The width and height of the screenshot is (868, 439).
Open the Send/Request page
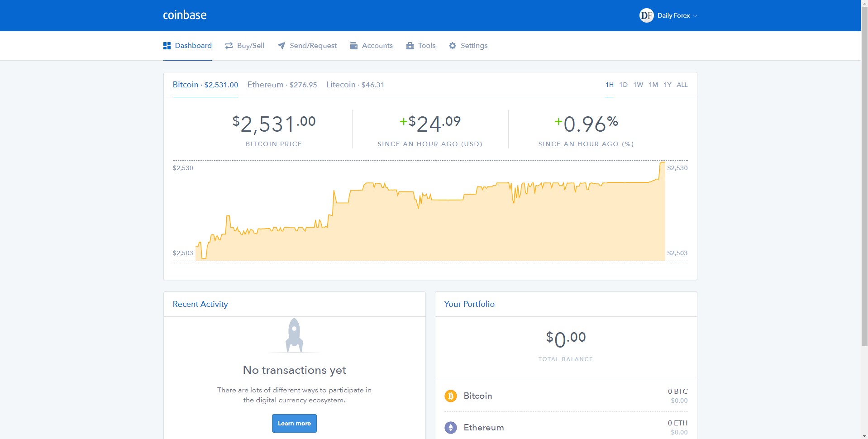(x=313, y=45)
